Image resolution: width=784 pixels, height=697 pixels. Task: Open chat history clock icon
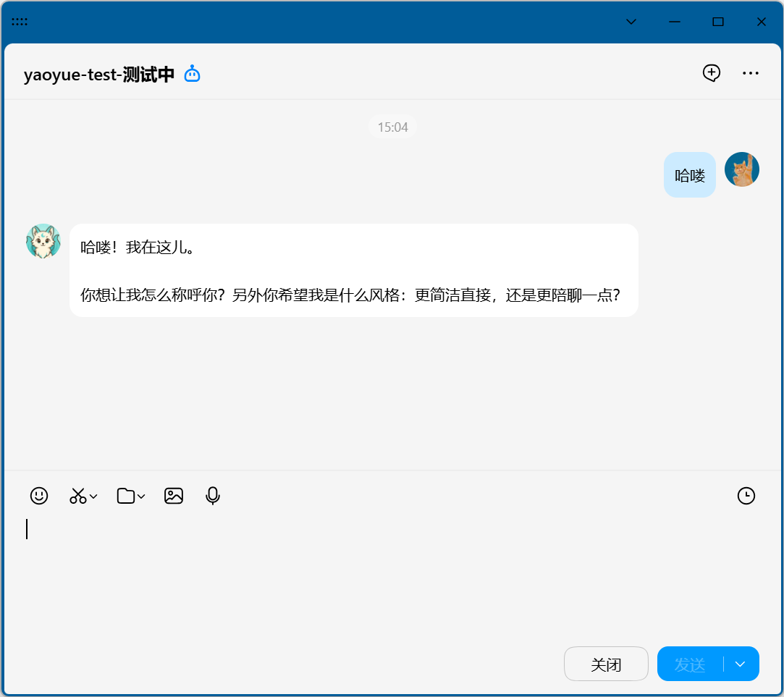[746, 496]
